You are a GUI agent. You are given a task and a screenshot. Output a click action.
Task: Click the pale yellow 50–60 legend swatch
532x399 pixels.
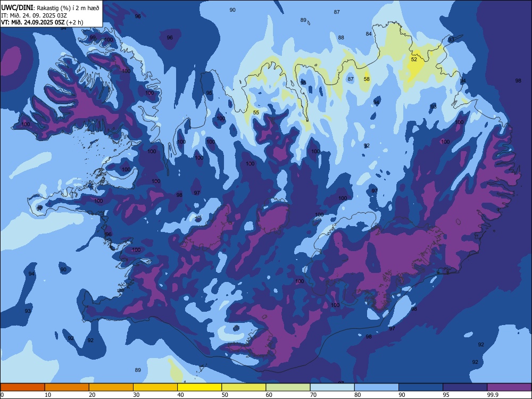(x=244, y=387)
